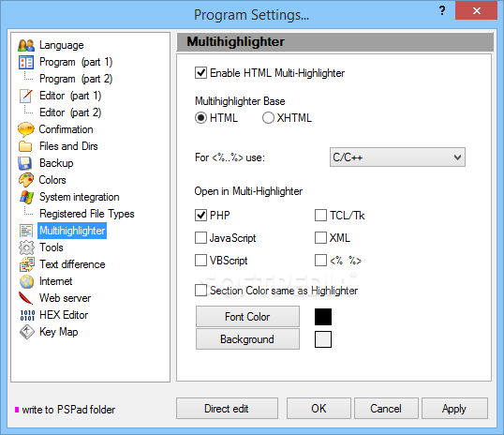
Task: Open the HEX Editor settings
Action: coord(64,315)
